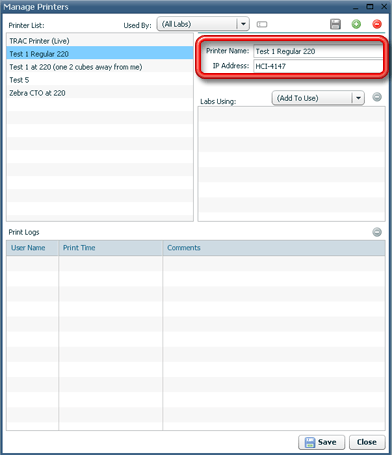Remove lab using gray minus beside Add To Use
The image size is (392, 455).
(x=377, y=97)
